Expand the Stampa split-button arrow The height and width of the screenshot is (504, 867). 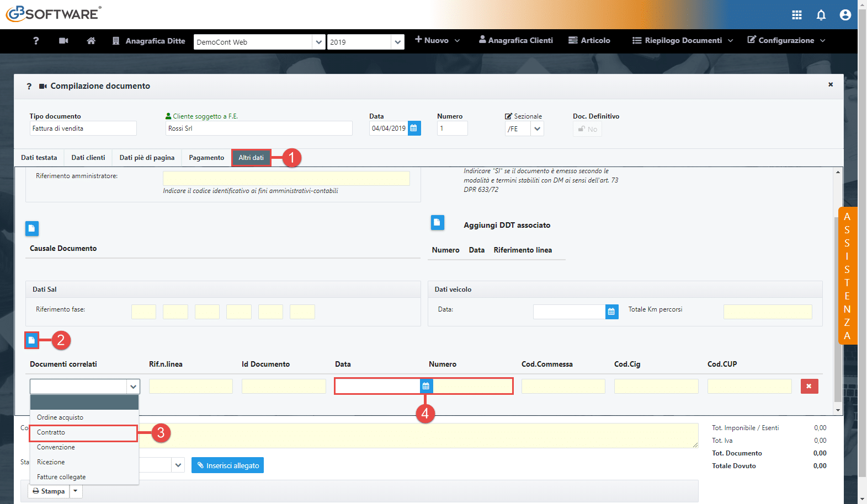click(x=76, y=491)
